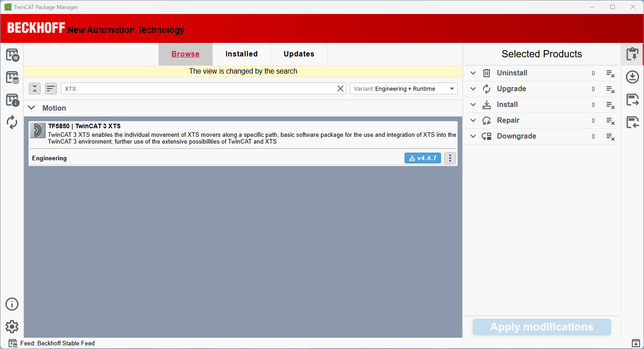Expand the Repair section chevron
Image resolution: width=644 pixels, height=349 pixels.
pos(473,121)
